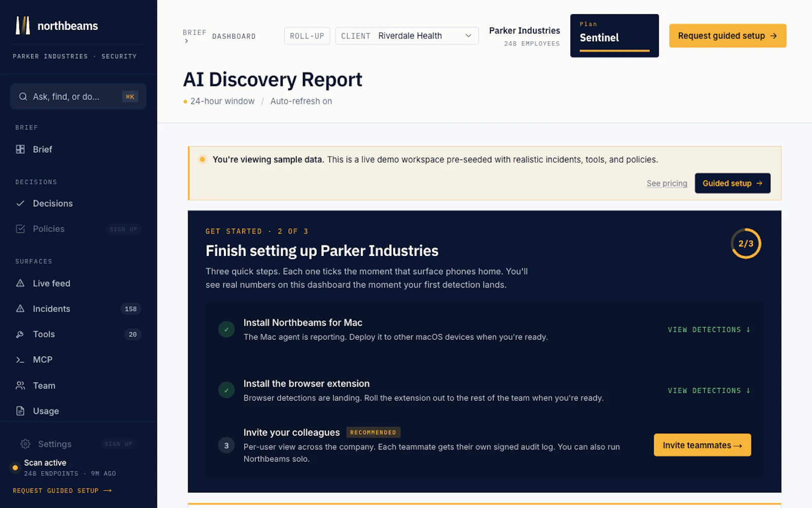
Task: Click View Detections for browser extension
Action: (x=709, y=391)
